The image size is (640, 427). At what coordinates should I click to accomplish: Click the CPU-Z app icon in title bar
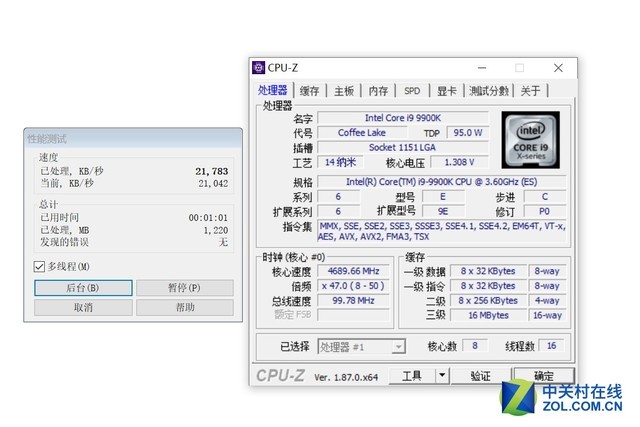point(258,68)
